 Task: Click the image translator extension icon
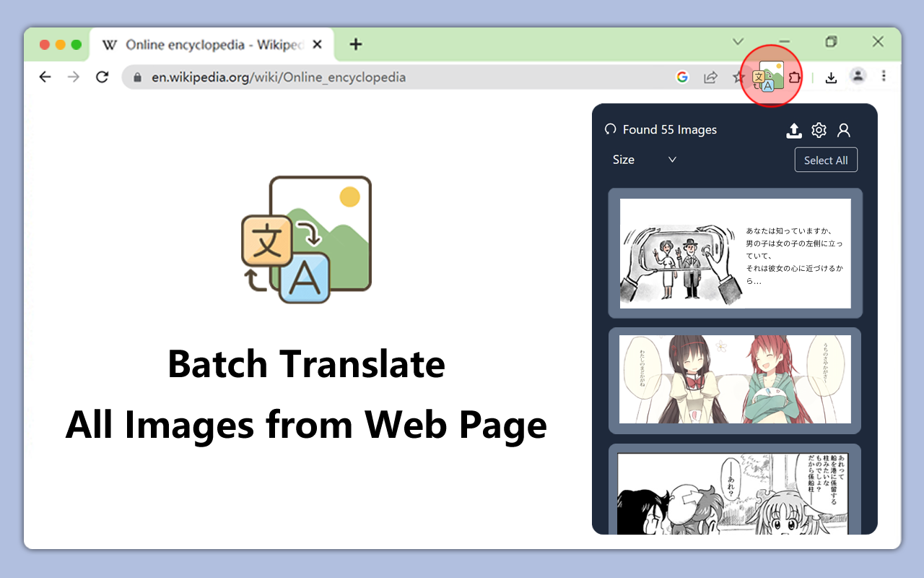[767, 76]
